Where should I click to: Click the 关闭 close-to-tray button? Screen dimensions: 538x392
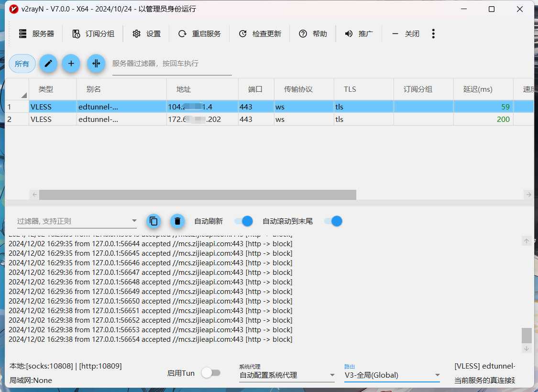(x=405, y=33)
